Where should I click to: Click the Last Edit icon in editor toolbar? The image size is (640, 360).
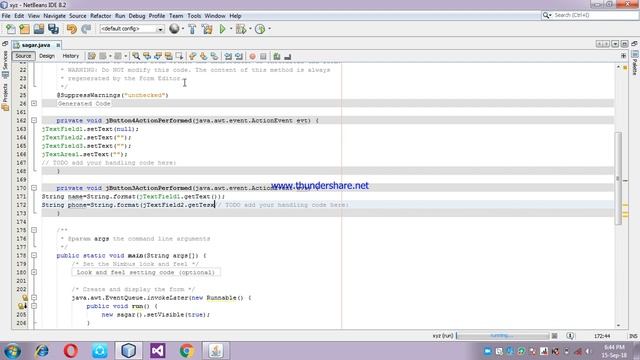(91, 56)
